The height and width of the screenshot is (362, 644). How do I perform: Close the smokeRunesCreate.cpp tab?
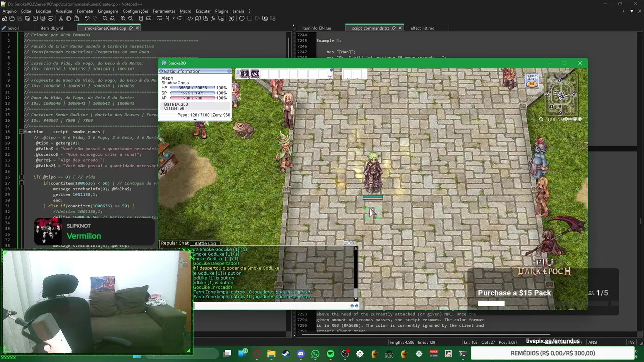pyautogui.click(x=137, y=28)
